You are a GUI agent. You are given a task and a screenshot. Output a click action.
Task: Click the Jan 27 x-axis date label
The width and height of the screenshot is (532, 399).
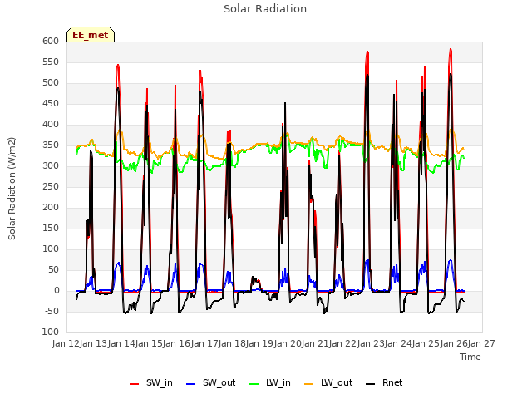pos(481,344)
